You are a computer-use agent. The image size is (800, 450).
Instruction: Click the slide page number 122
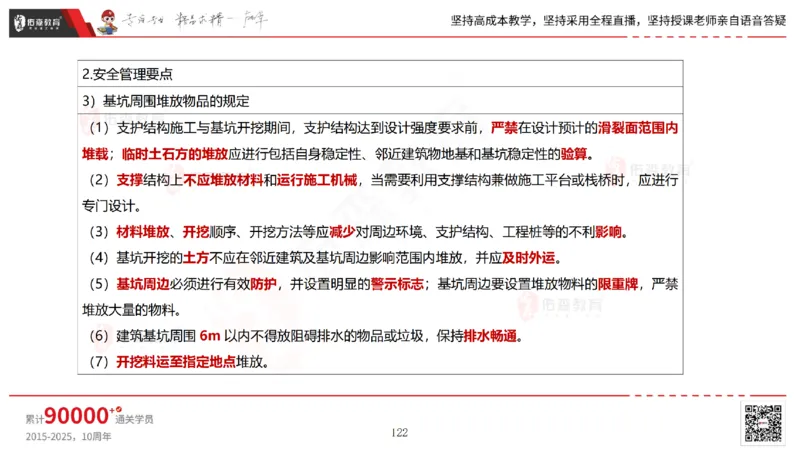tap(399, 433)
